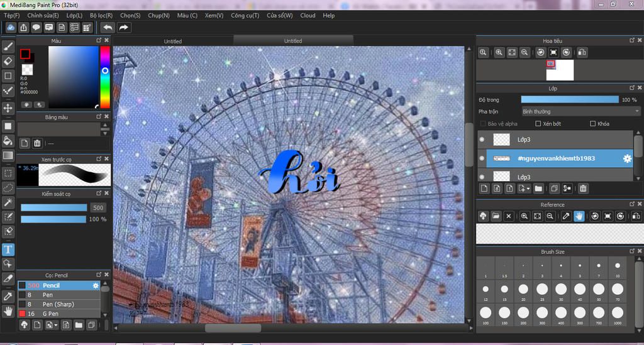This screenshot has height=345, width=644.
Task: Select the Brush tool in left toolbar
Action: tap(8, 47)
